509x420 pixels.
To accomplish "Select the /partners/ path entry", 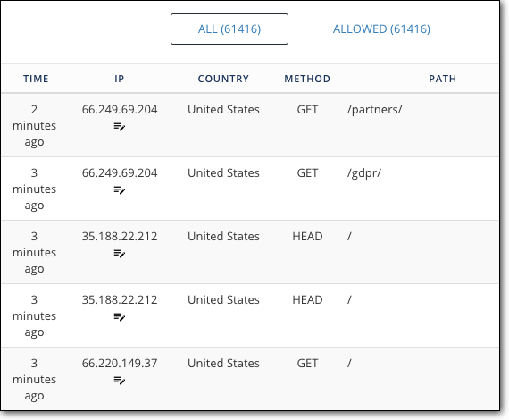I will click(374, 110).
